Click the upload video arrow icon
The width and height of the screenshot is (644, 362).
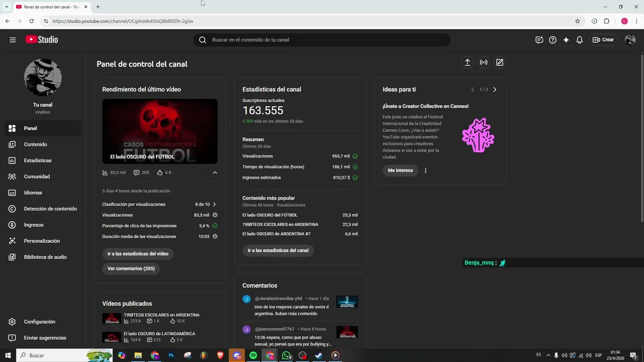pyautogui.click(x=467, y=62)
